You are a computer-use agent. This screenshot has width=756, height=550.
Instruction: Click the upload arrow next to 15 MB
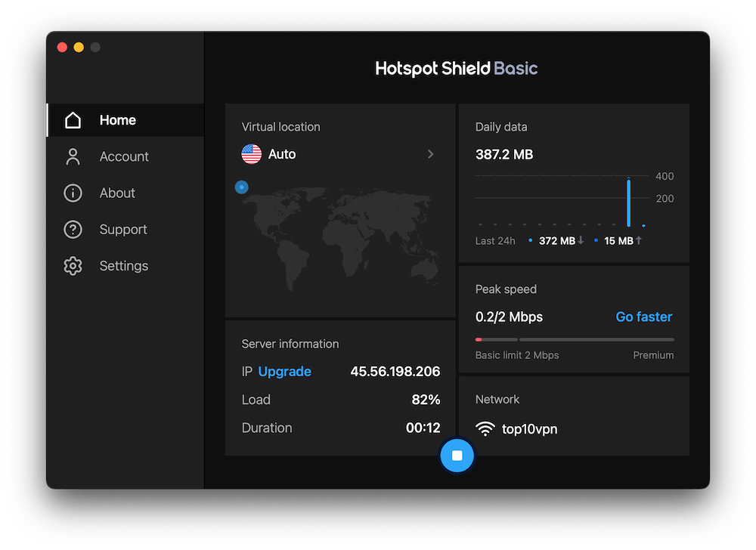click(x=638, y=240)
